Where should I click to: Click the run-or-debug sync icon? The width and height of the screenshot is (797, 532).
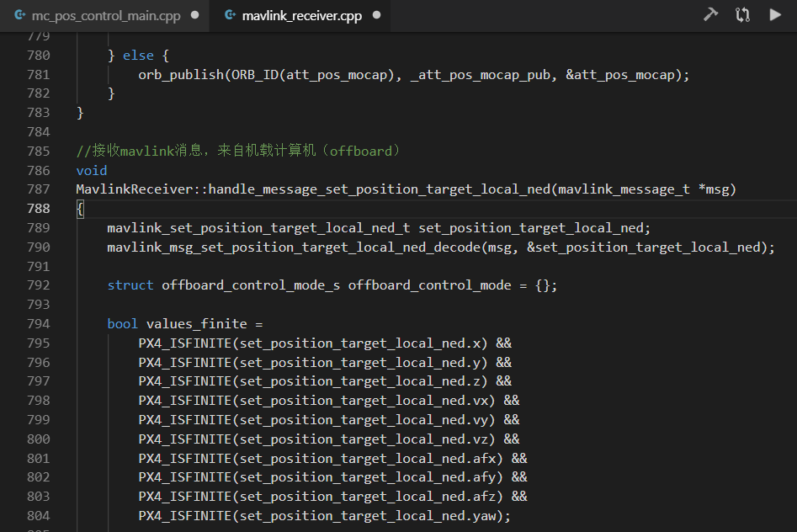(742, 13)
